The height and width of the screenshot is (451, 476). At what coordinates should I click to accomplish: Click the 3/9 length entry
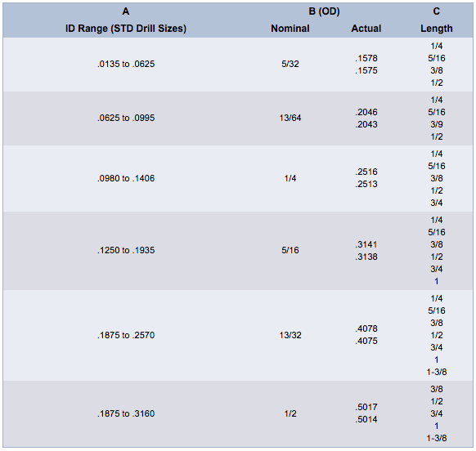[437, 124]
